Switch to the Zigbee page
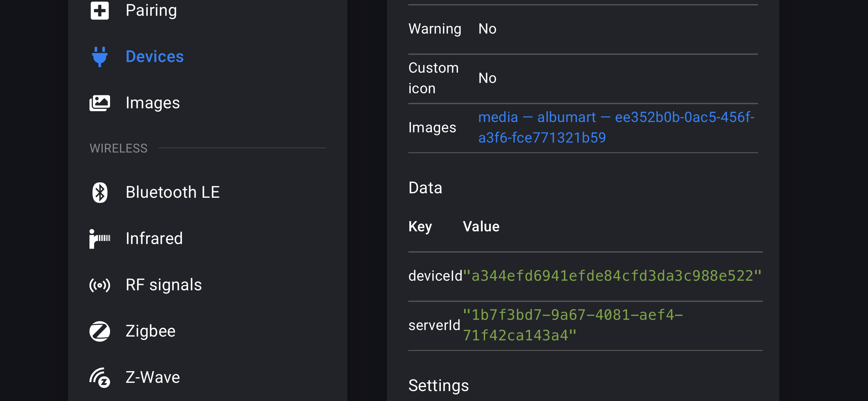The width and height of the screenshot is (868, 401). 150,331
